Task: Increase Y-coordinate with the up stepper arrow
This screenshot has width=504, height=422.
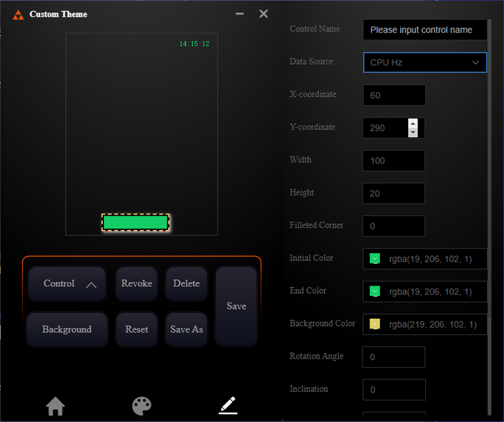Action: pyautogui.click(x=413, y=123)
